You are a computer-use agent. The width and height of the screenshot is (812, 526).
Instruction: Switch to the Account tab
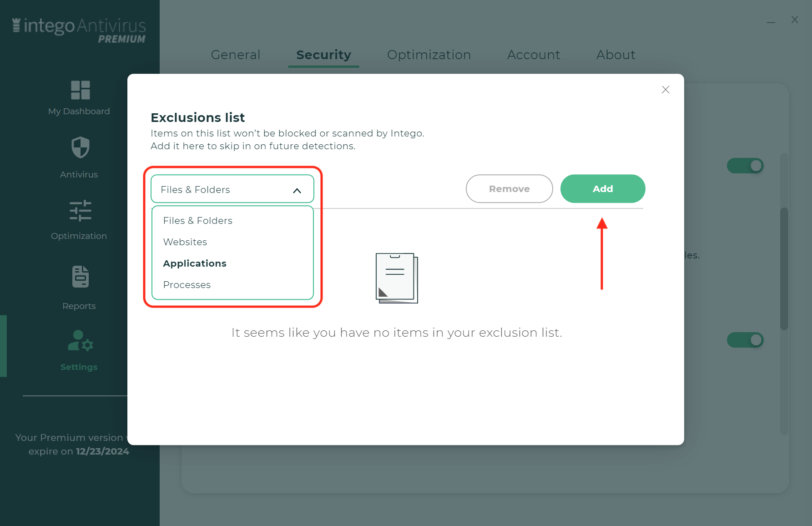[x=534, y=55]
